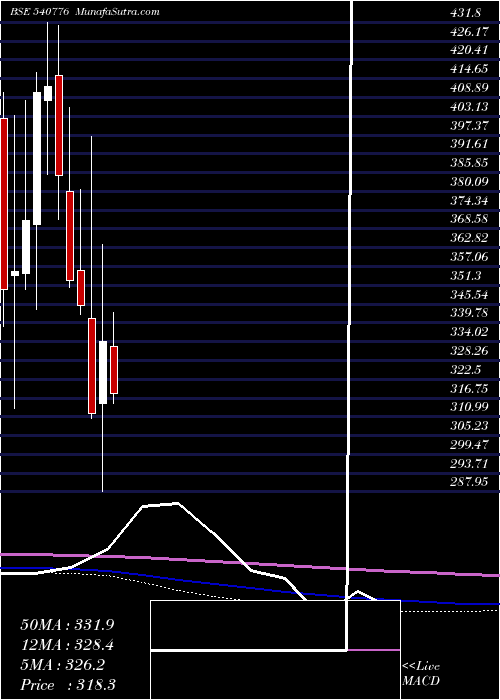
Task: Click the 50MA : 331.9 readout
Action: 65,625
